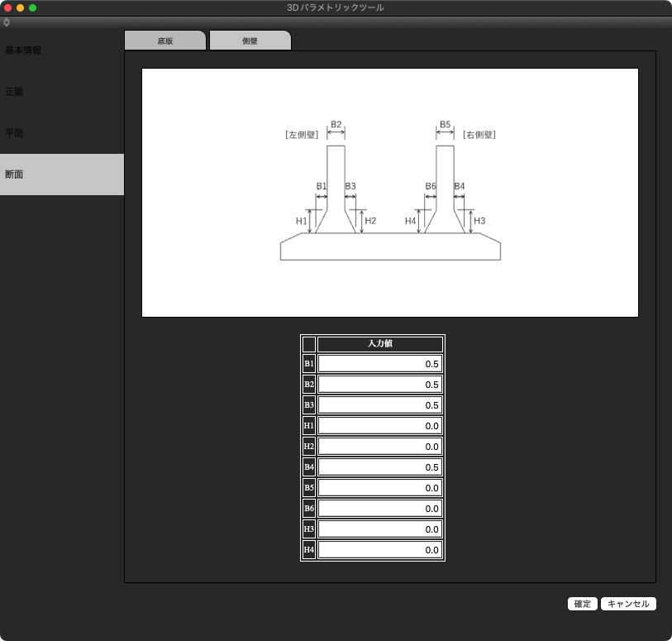The height and width of the screenshot is (641, 672).
Task: Click the H4 input value field
Action: click(379, 550)
